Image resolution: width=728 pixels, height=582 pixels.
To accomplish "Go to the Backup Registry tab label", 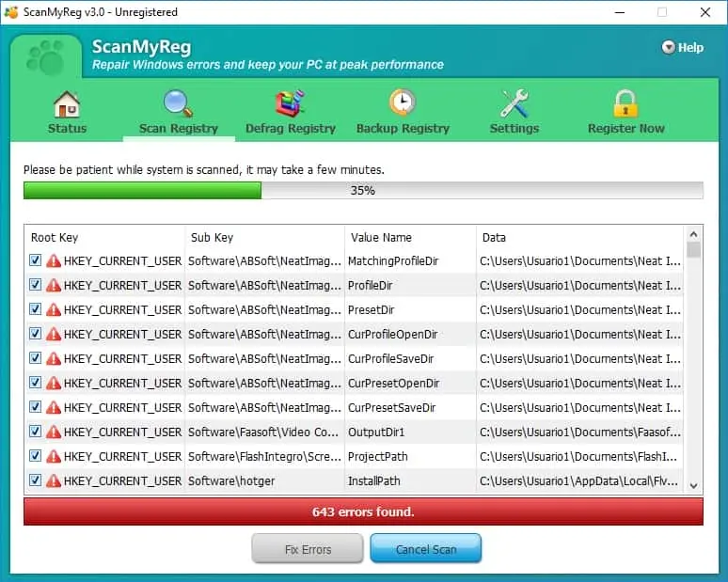I will point(403,128).
